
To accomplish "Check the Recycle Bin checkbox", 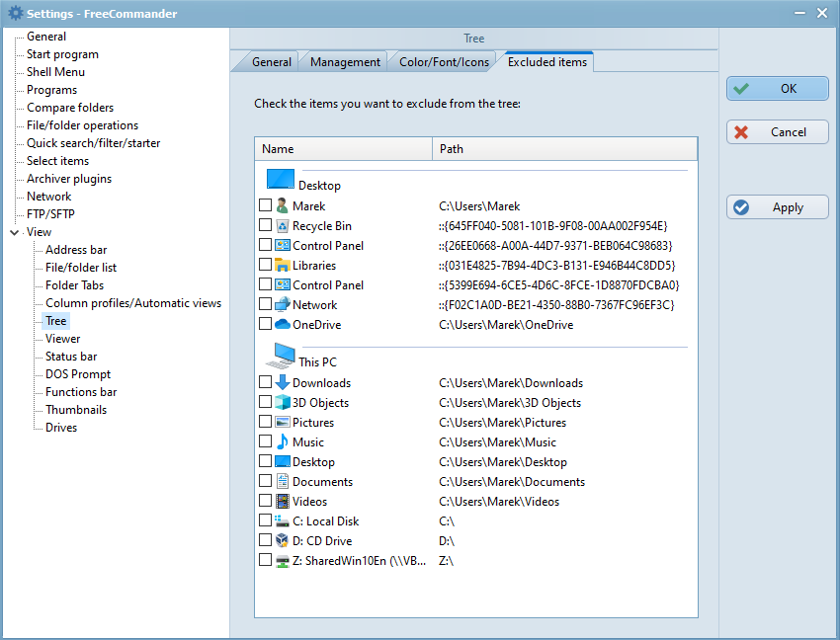I will [x=265, y=225].
